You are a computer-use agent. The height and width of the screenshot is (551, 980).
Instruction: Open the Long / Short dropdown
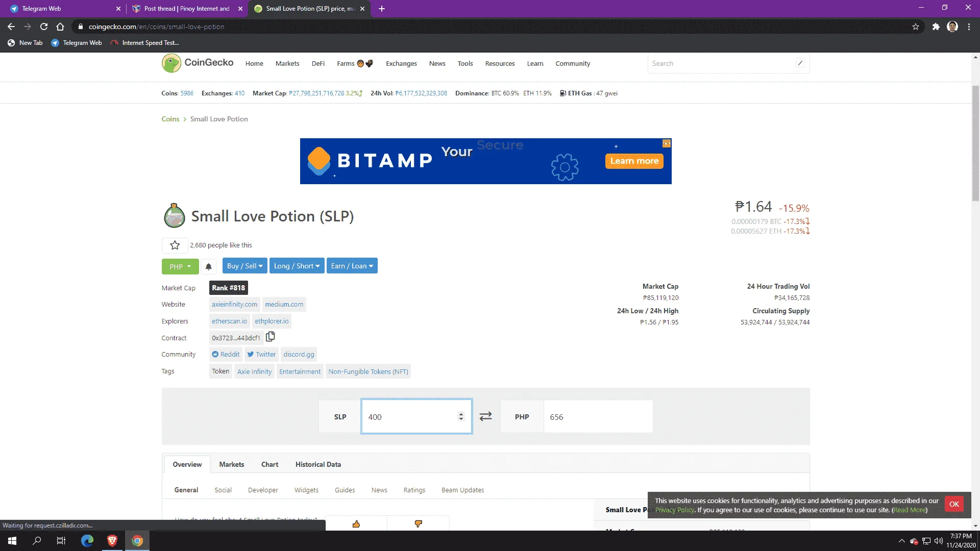click(x=297, y=266)
